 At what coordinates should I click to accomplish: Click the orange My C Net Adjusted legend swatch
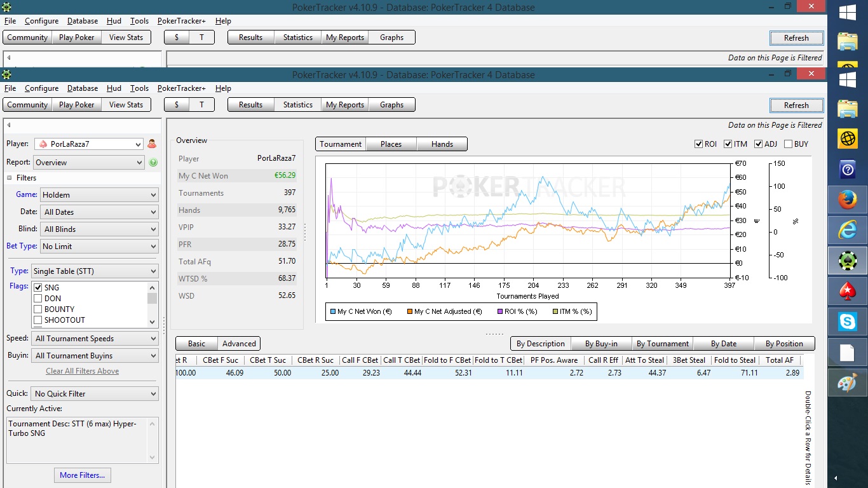409,312
